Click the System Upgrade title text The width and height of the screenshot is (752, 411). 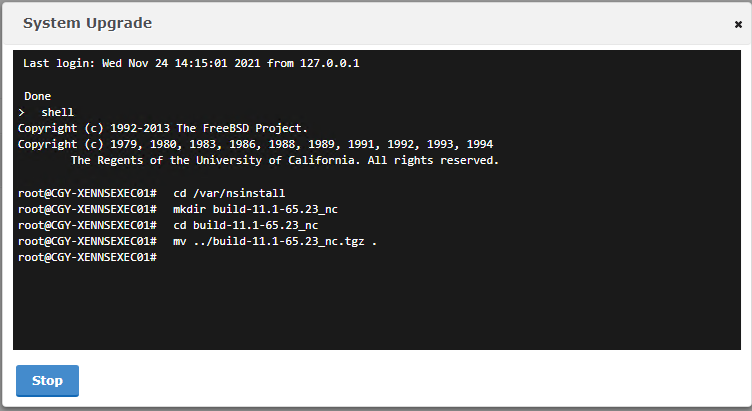87,23
